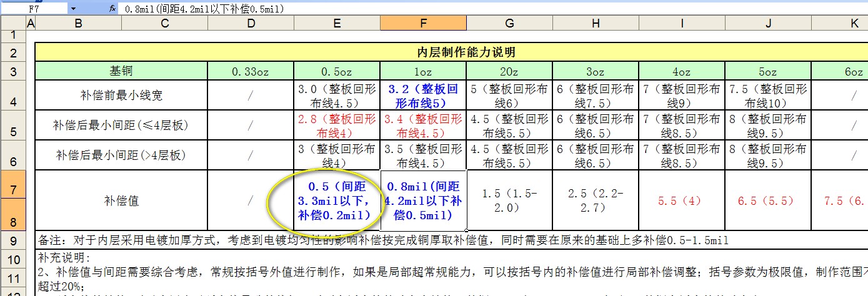
Task: Click the 补偿值 row label
Action: click(122, 200)
